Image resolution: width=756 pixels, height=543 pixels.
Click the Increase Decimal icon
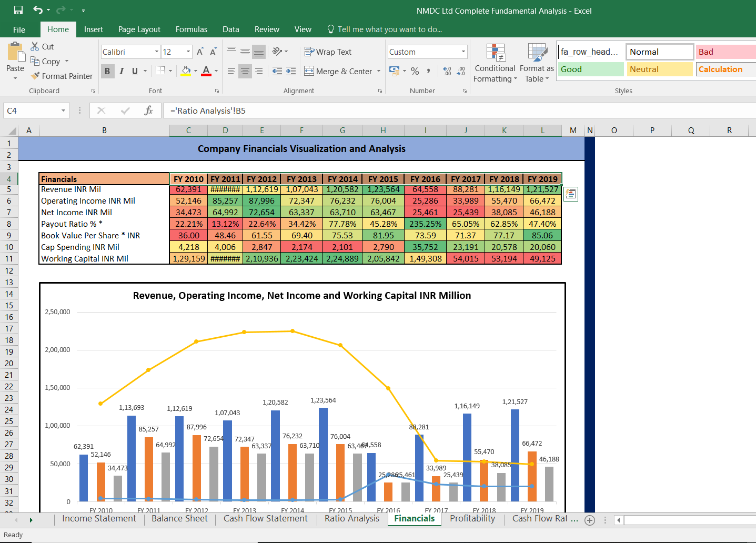[x=447, y=71]
